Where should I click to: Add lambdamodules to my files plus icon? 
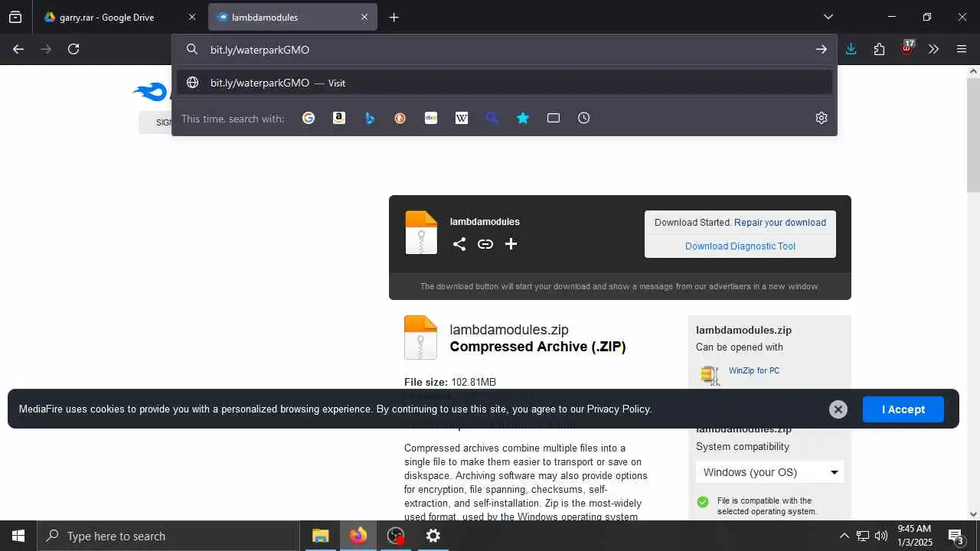point(511,244)
